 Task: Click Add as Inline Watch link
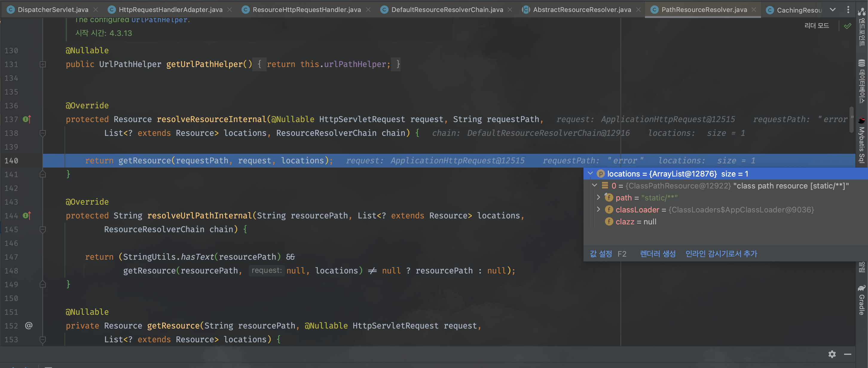pos(721,254)
